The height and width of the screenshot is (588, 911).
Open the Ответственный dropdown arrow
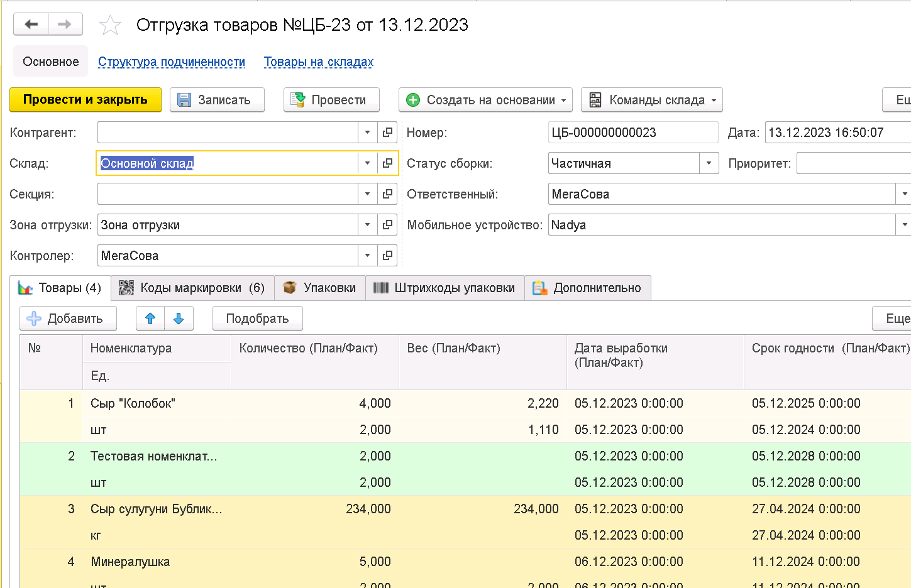(904, 194)
